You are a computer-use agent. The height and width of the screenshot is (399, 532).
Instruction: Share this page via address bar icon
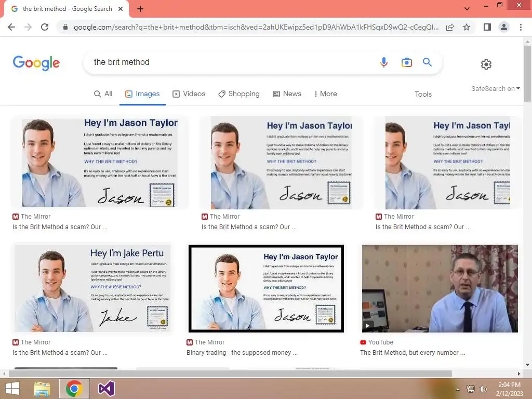point(450,27)
